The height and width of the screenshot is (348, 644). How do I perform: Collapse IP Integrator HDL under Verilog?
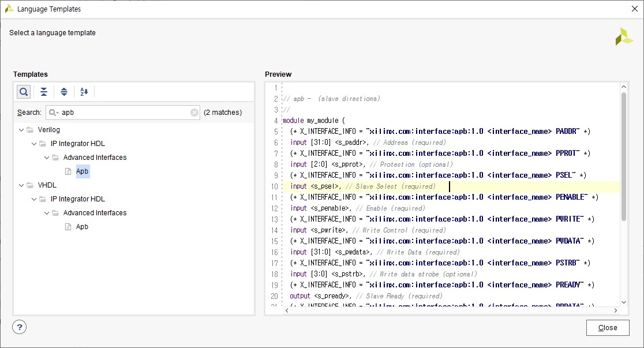(34, 144)
